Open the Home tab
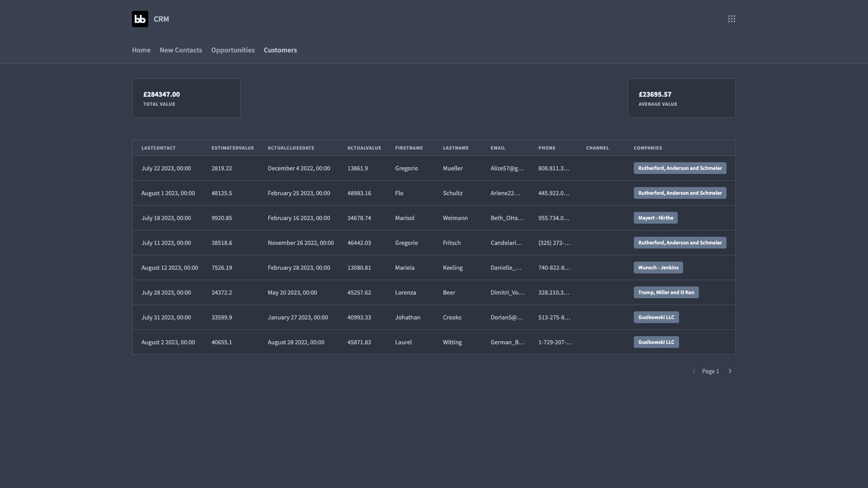868x488 pixels. (141, 50)
